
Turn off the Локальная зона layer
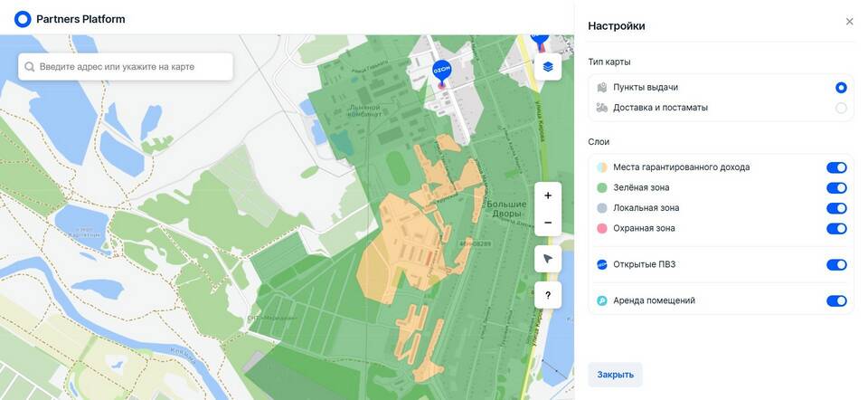(836, 208)
